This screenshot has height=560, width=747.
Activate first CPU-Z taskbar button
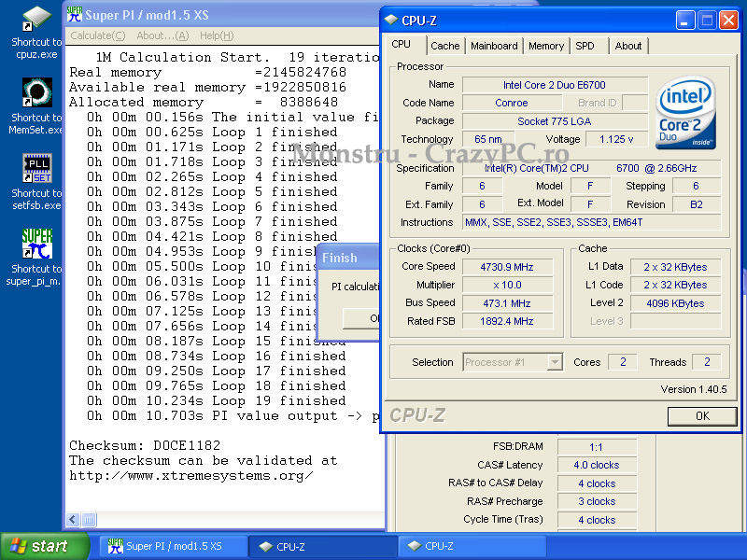322,546
